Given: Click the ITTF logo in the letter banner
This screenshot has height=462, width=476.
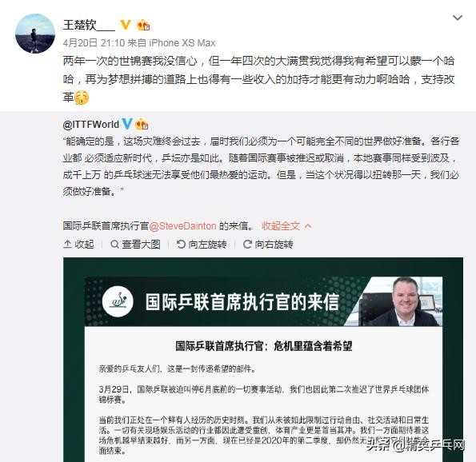Looking at the screenshot, I should [118, 301].
